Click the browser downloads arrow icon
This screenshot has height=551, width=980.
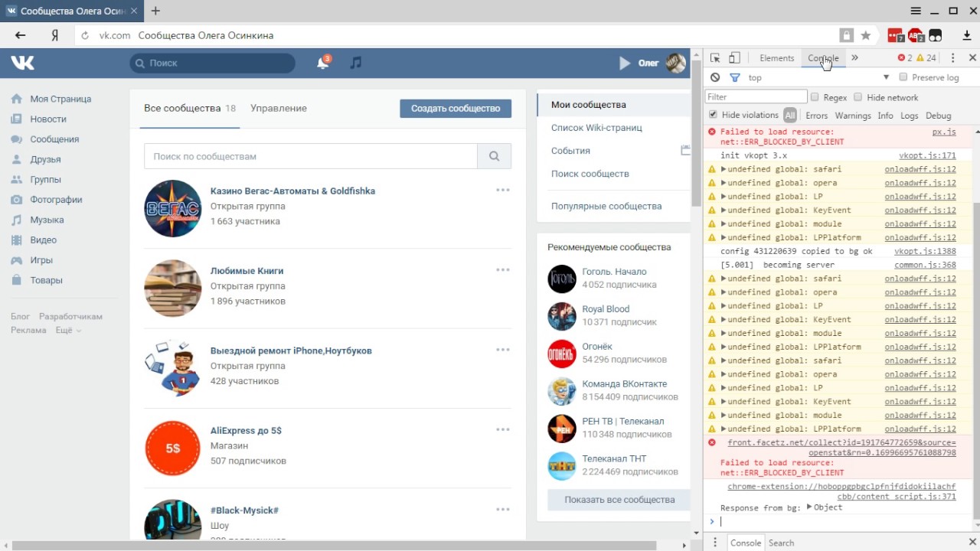coord(956,35)
